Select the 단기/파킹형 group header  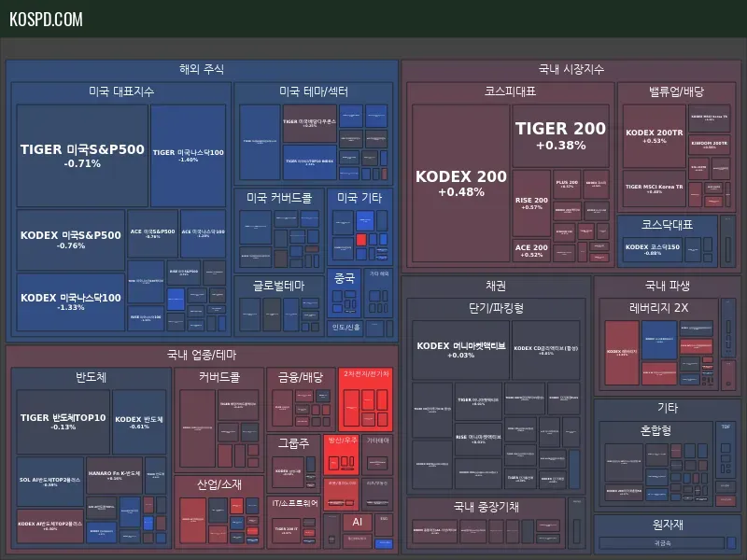[x=496, y=308]
